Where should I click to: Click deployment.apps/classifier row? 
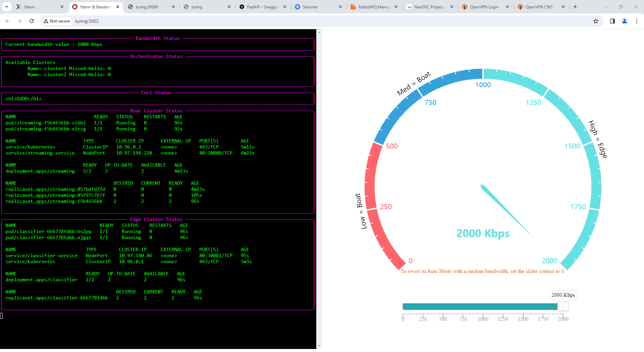point(95,280)
